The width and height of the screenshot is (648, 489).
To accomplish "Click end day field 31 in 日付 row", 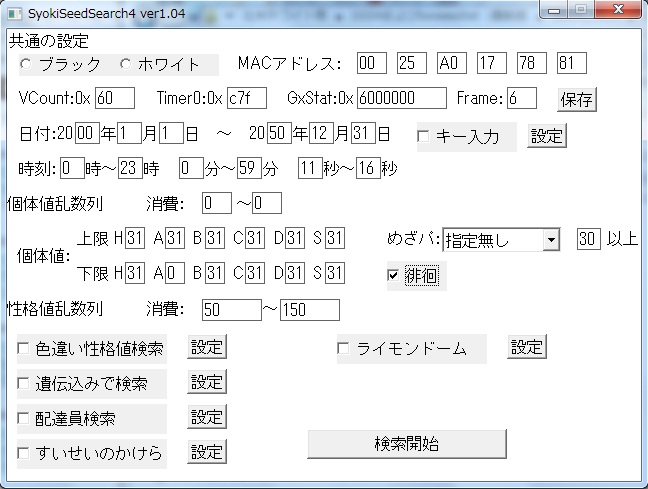I will pos(364,133).
